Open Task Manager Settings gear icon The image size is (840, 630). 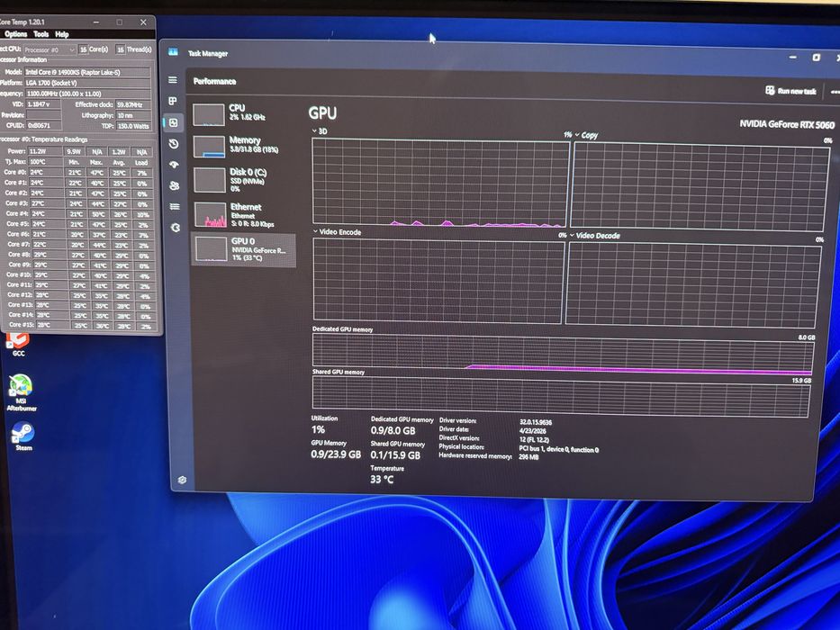point(182,480)
